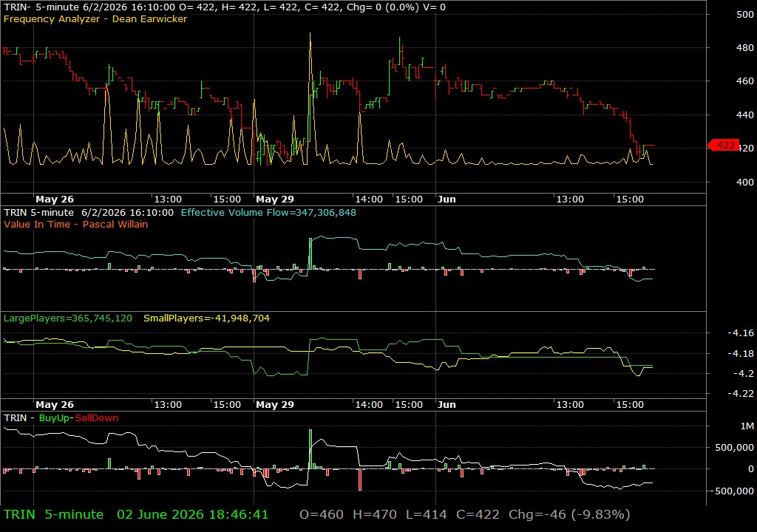
Task: Click the 400 price scale value
Action: pyautogui.click(x=745, y=182)
